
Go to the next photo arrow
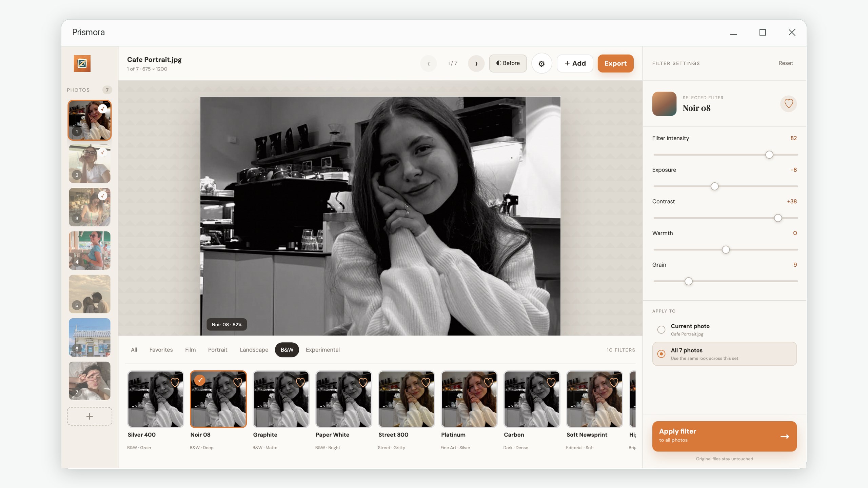click(x=476, y=63)
